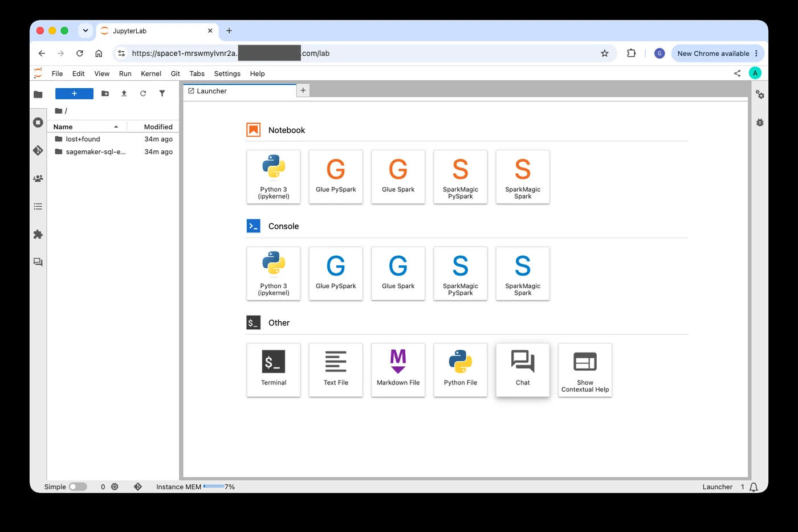Launch a Terminal from Other section
798x532 pixels.
pos(274,370)
